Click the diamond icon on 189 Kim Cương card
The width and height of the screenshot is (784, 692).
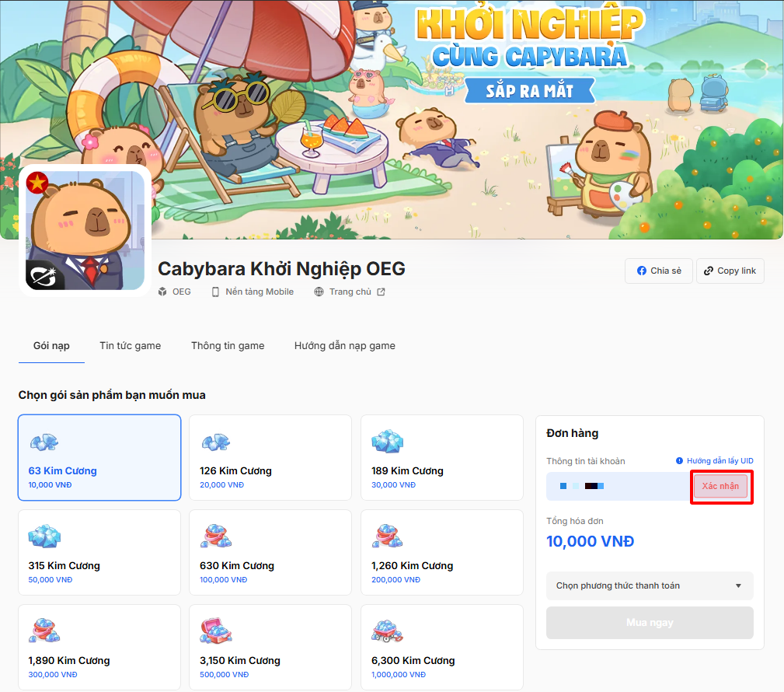coord(387,441)
